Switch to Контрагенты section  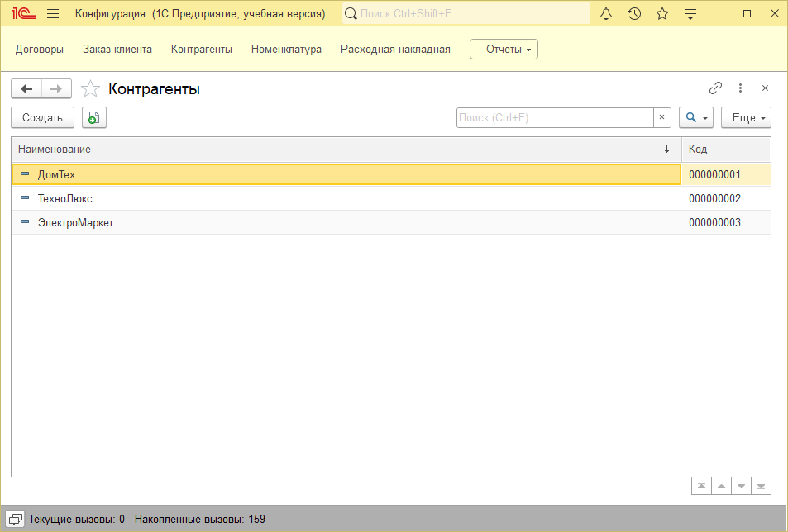click(202, 50)
